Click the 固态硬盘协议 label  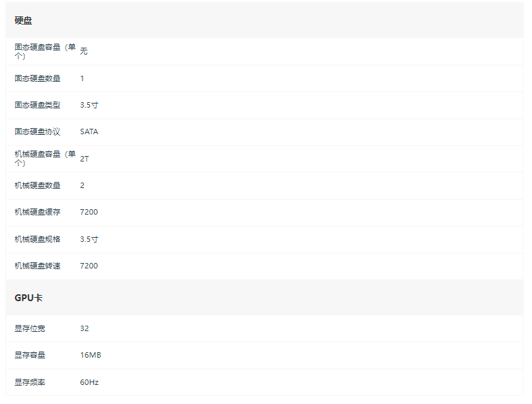point(38,131)
